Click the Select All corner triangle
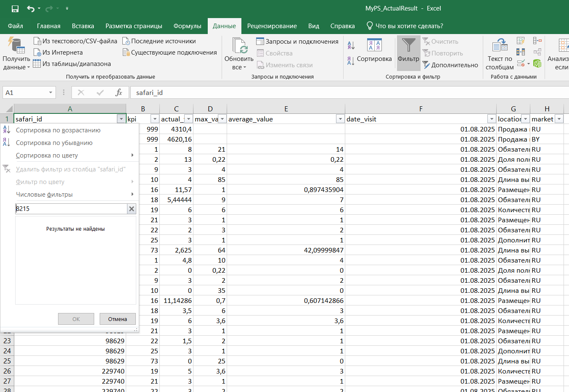The image size is (569, 392). pos(9,109)
